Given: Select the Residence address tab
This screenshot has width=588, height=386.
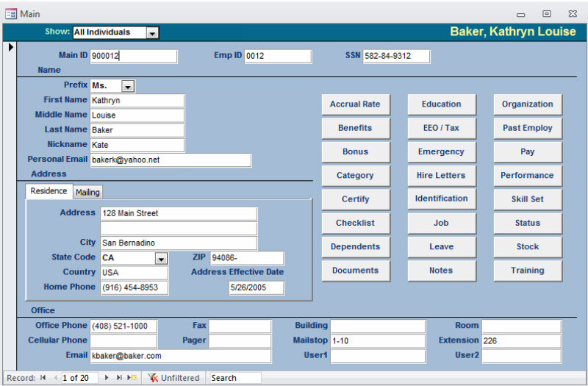Looking at the screenshot, I should 49,191.
